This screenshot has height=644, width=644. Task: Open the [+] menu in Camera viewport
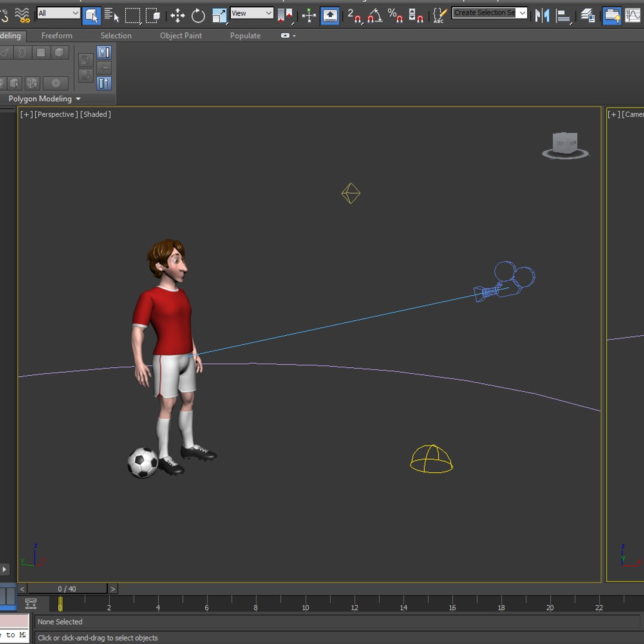pos(614,114)
